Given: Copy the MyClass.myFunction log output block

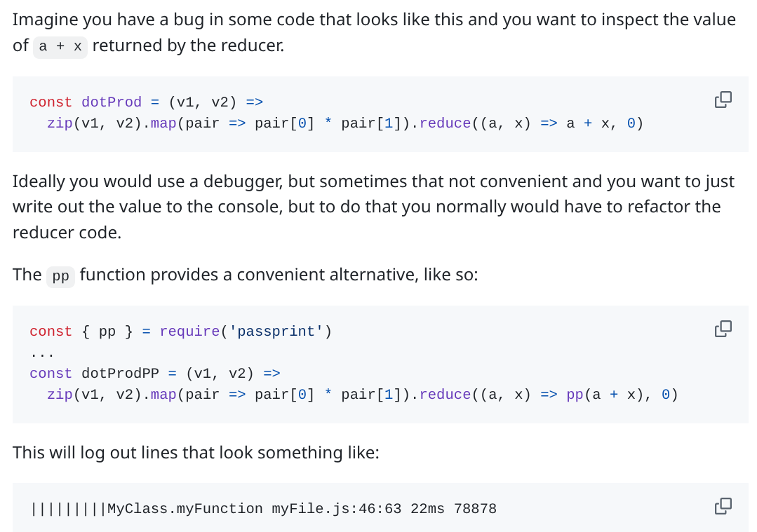Looking at the screenshot, I should pyautogui.click(x=723, y=506).
